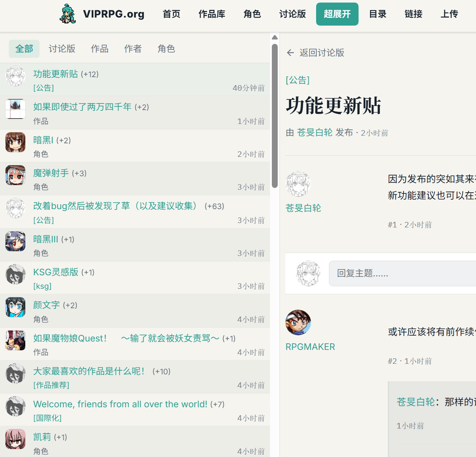Open the 链接 navigation item
Viewport: 476px width, 457px height.
[x=413, y=14]
